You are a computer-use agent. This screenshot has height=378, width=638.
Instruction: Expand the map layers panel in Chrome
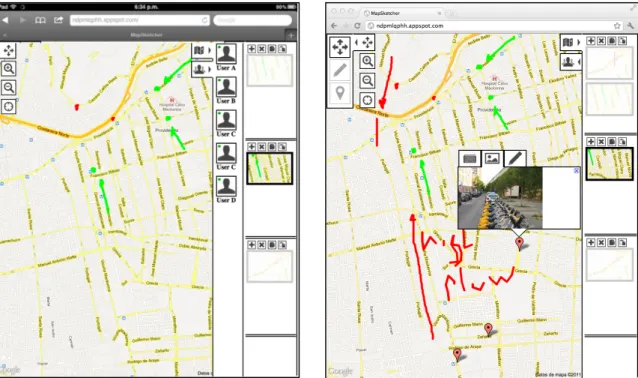coord(571,42)
